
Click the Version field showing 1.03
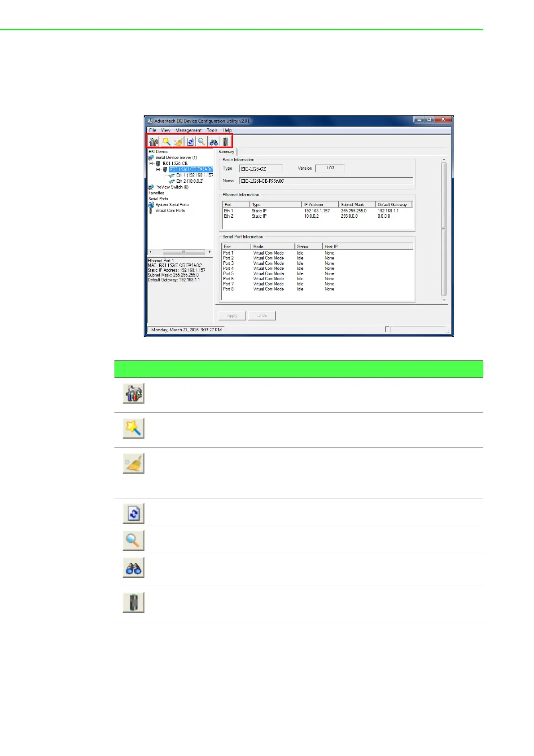click(x=330, y=168)
